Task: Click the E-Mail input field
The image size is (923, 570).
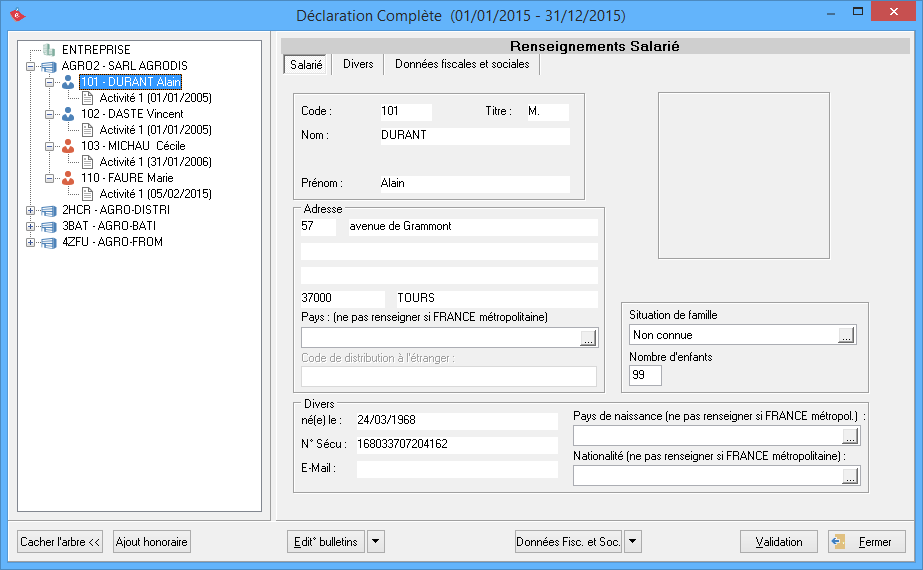Action: [x=457, y=469]
